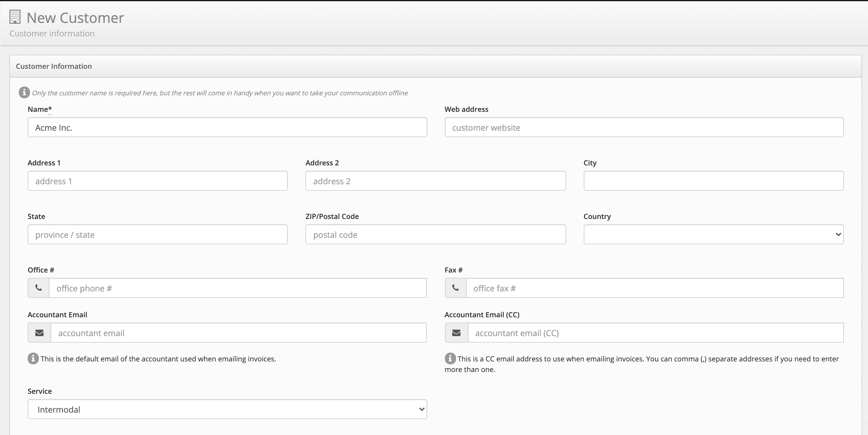868x435 pixels.
Task: Click the Web address label
Action: 466,109
